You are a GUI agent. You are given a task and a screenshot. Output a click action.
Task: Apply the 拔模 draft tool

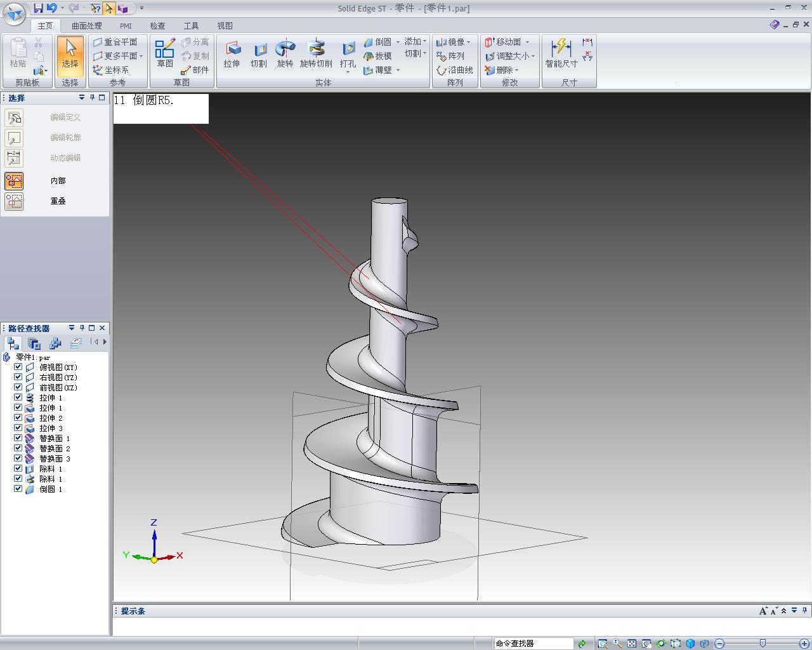point(378,56)
